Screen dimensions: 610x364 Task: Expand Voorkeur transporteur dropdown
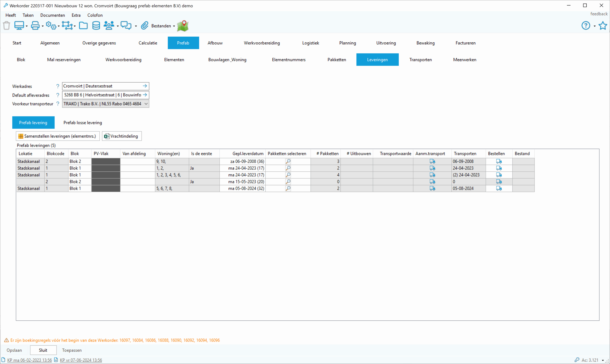pos(146,104)
